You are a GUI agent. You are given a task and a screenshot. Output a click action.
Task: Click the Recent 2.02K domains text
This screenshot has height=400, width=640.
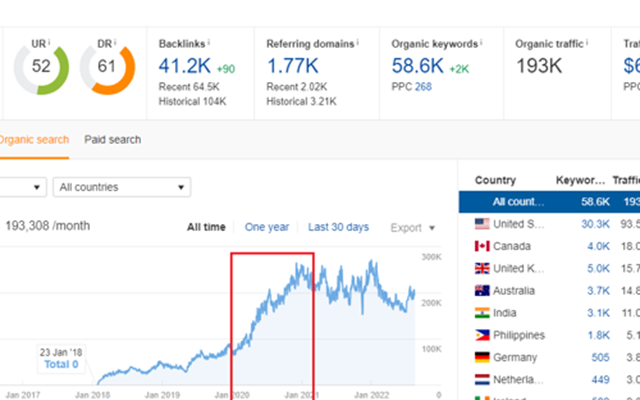297,87
